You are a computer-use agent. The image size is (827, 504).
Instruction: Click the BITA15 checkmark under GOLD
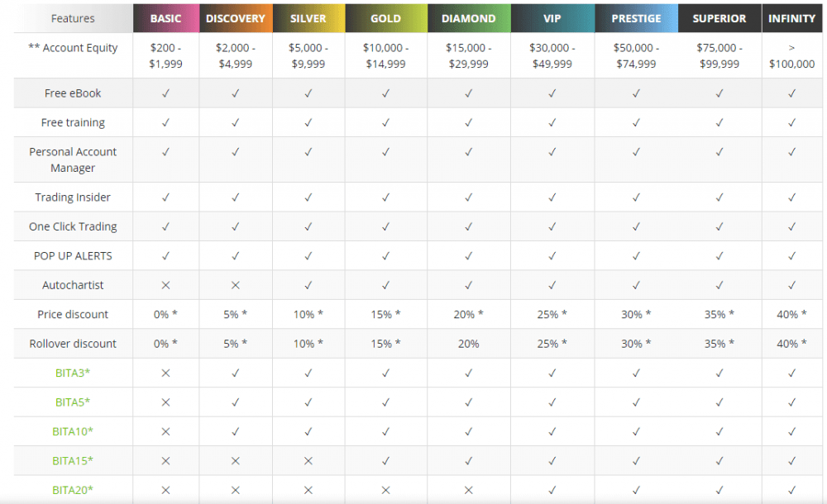(385, 461)
